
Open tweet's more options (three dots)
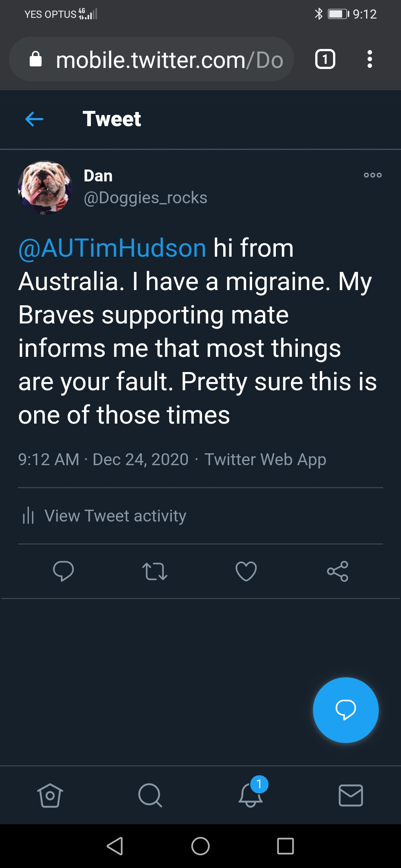tap(372, 175)
